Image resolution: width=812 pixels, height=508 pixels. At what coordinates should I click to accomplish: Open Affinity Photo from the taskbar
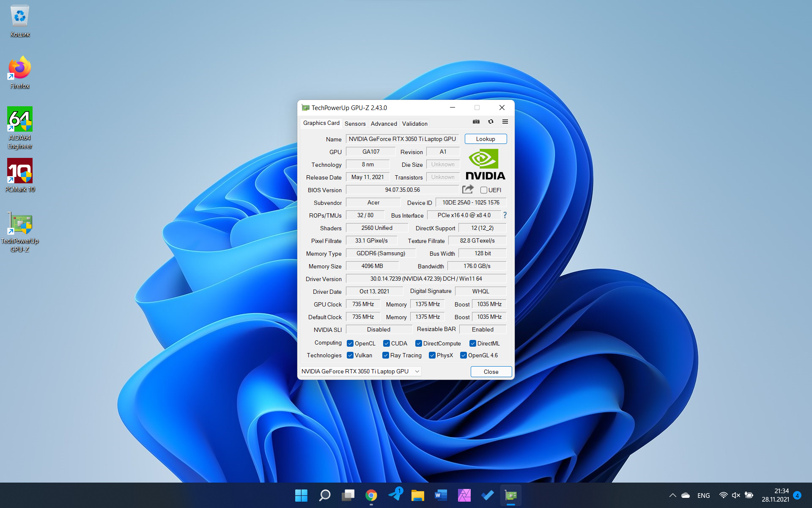464,495
